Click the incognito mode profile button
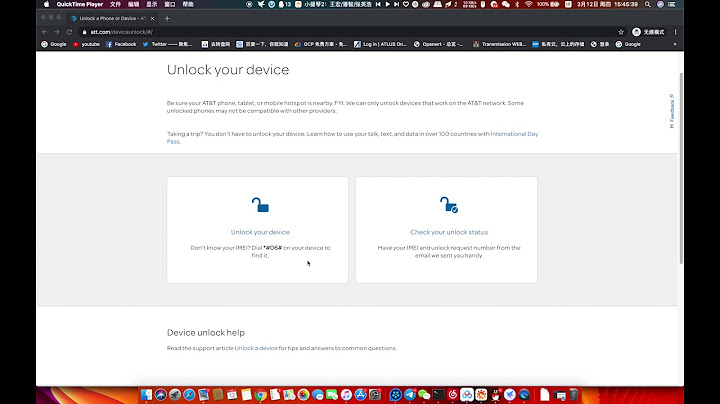This screenshot has width=720, height=404. tap(648, 32)
